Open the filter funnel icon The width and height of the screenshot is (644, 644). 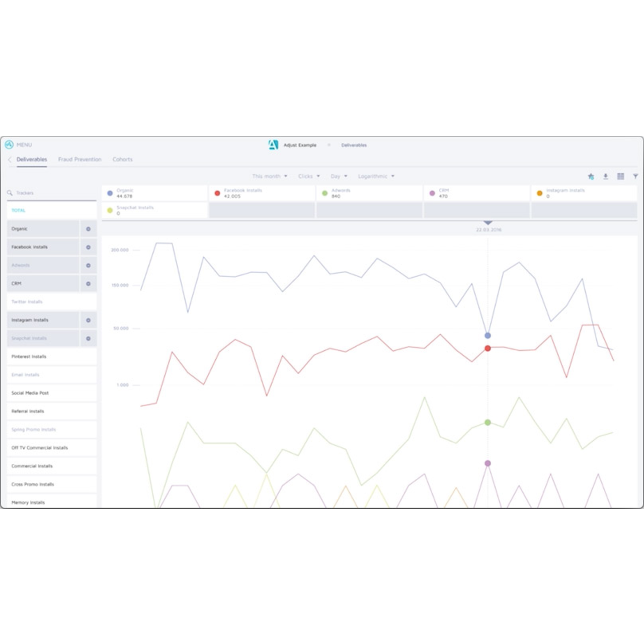635,177
